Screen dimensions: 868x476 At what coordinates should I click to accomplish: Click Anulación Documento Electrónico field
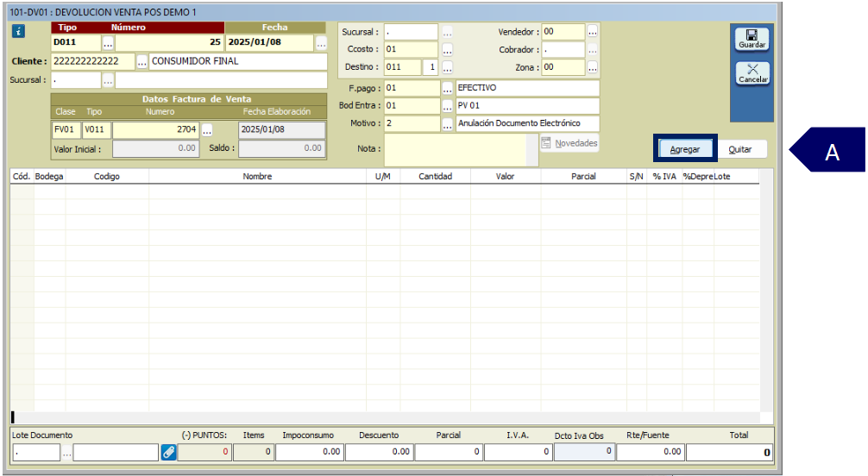527,123
